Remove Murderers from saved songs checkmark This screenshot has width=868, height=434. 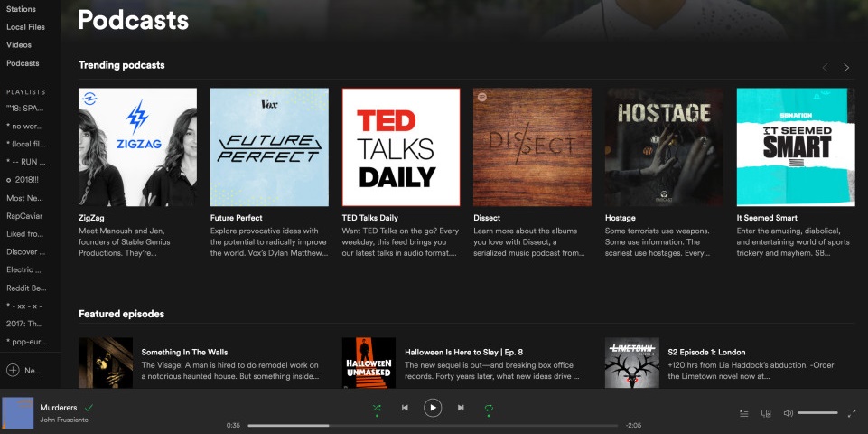click(x=89, y=408)
